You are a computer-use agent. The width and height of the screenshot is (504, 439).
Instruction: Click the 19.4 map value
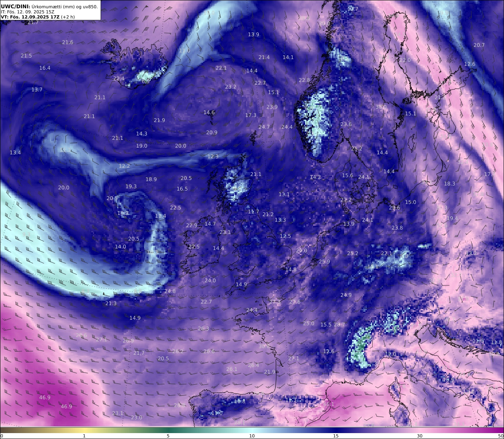452,219
